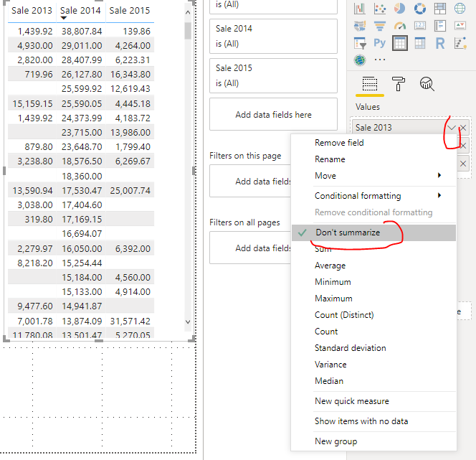The width and height of the screenshot is (476, 460).
Task: Toggle Show items with no data
Action: (373, 421)
